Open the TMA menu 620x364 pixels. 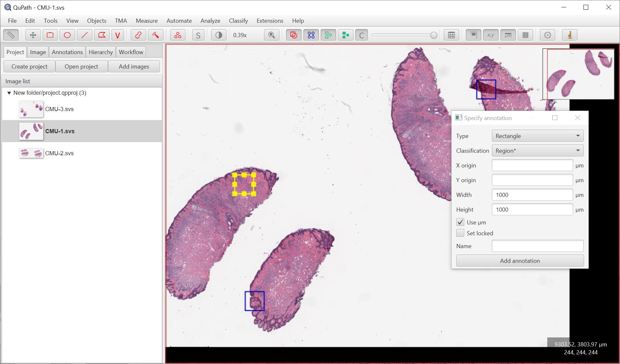click(x=121, y=20)
